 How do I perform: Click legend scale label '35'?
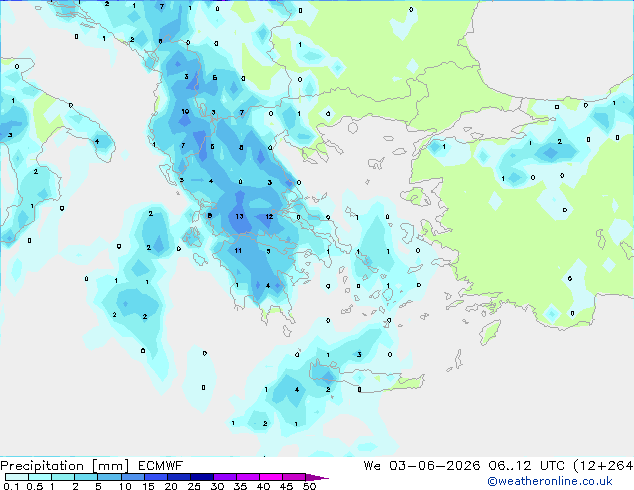coord(240,486)
